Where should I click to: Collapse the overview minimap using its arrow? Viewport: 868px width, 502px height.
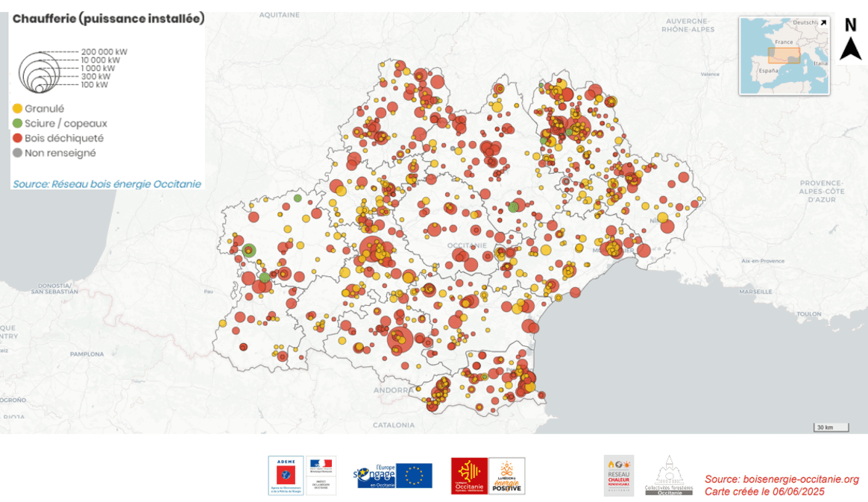coord(823,22)
